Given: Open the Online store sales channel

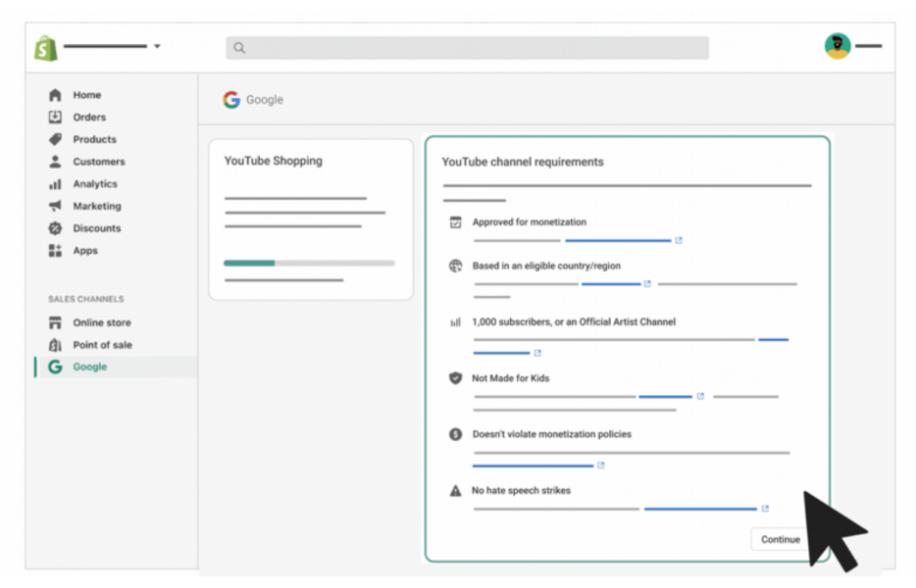Looking at the screenshot, I should coord(101,322).
